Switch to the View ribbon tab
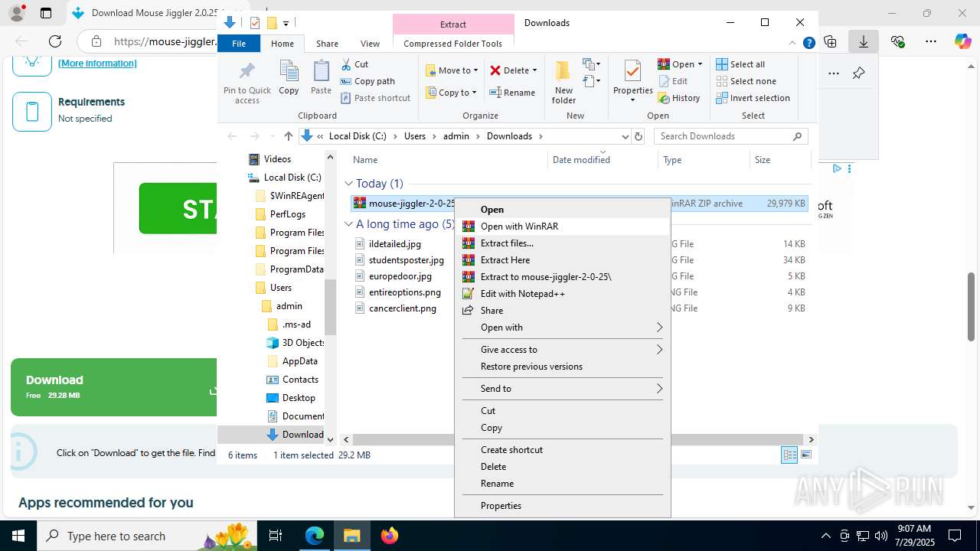980x551 pixels. (x=370, y=44)
